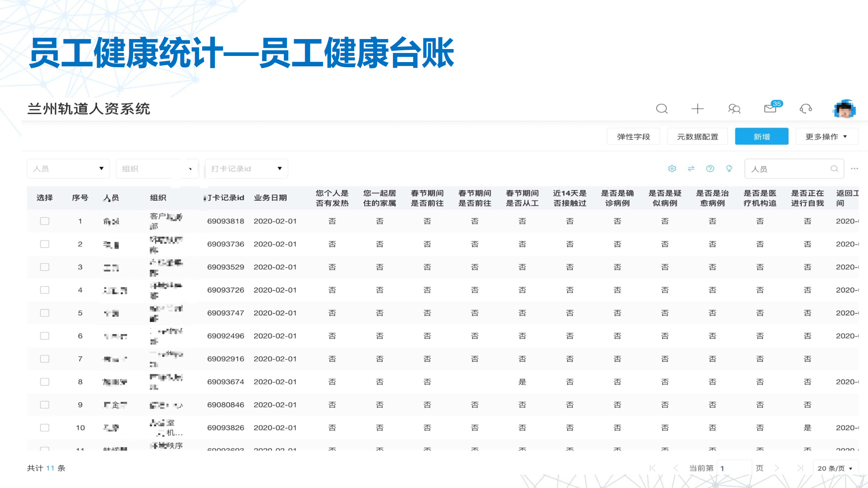The height and width of the screenshot is (488, 868).
Task: Select row 5 checkbox
Action: (45, 313)
